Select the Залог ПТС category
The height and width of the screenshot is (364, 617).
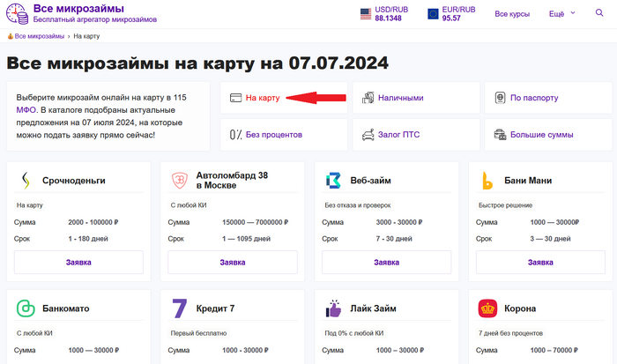(x=416, y=135)
